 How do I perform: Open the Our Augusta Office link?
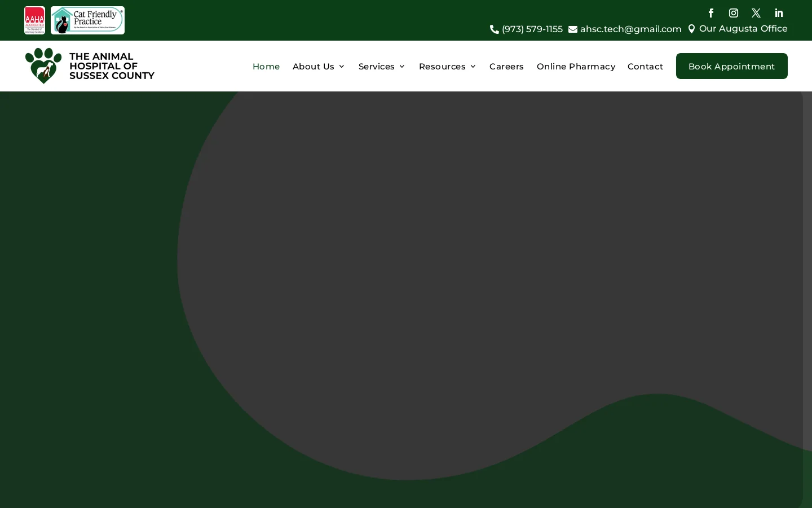743,29
